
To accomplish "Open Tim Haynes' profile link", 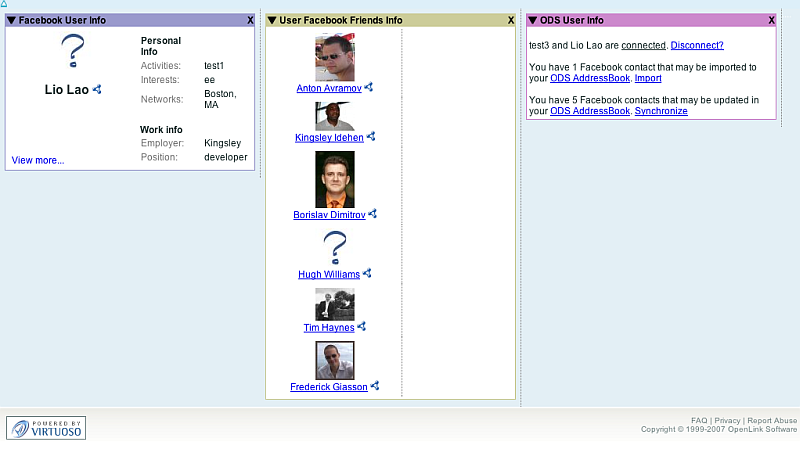I will pyautogui.click(x=329, y=327).
